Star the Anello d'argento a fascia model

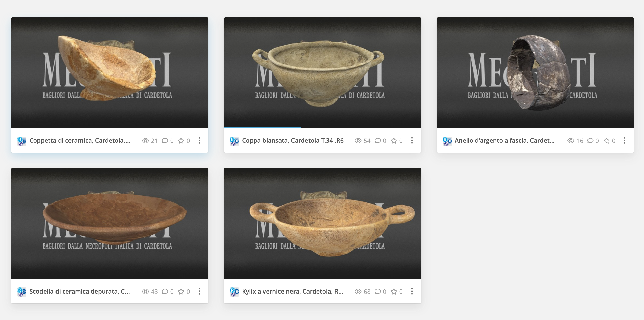(607, 141)
